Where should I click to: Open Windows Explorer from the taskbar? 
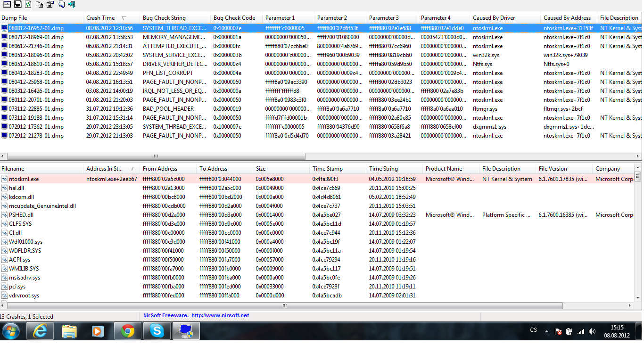[69, 331]
